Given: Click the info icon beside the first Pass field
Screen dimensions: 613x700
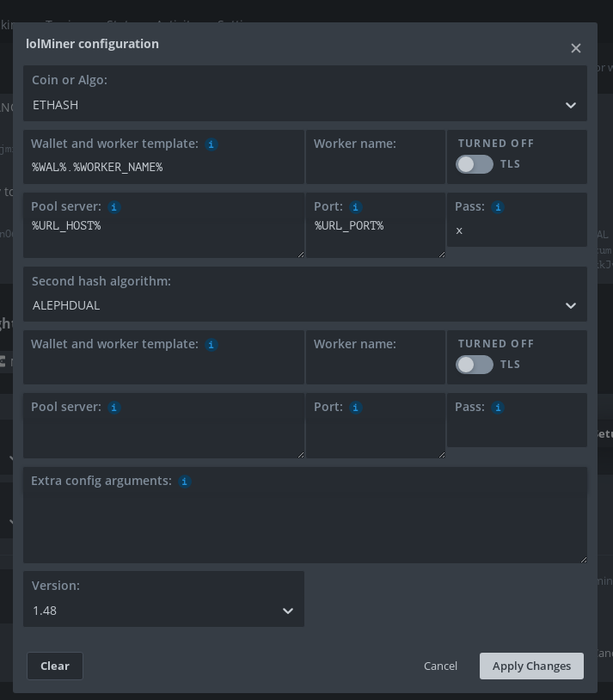Looking at the screenshot, I should [x=498, y=207].
